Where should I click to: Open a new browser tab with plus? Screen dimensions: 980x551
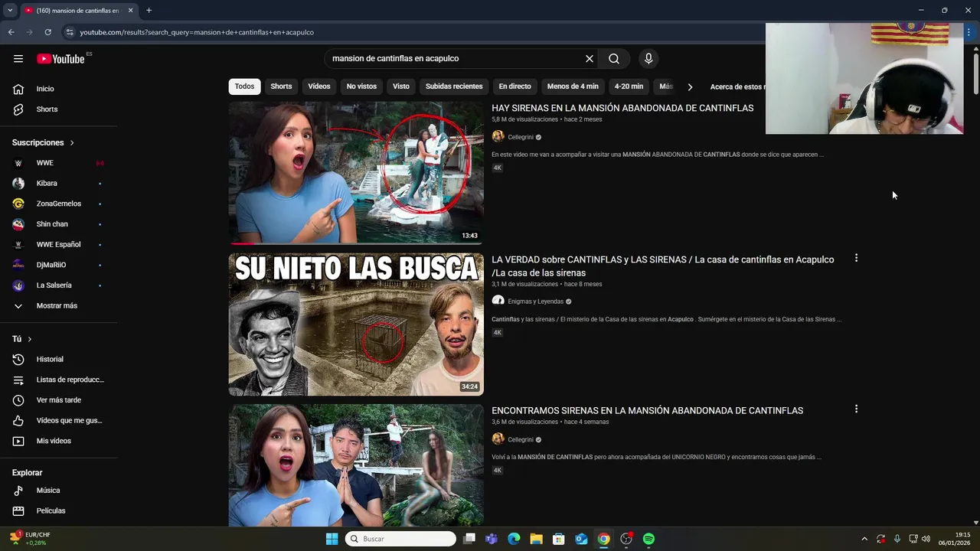(x=149, y=11)
